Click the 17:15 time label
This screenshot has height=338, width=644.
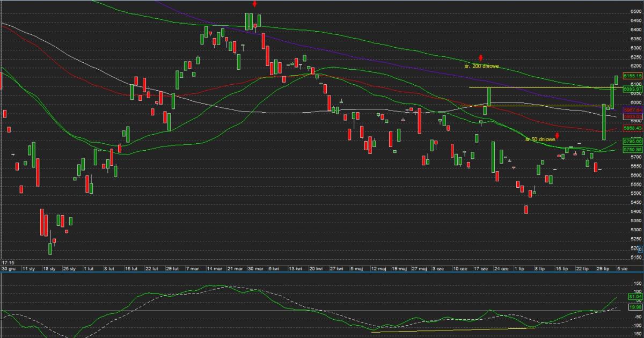(8, 262)
